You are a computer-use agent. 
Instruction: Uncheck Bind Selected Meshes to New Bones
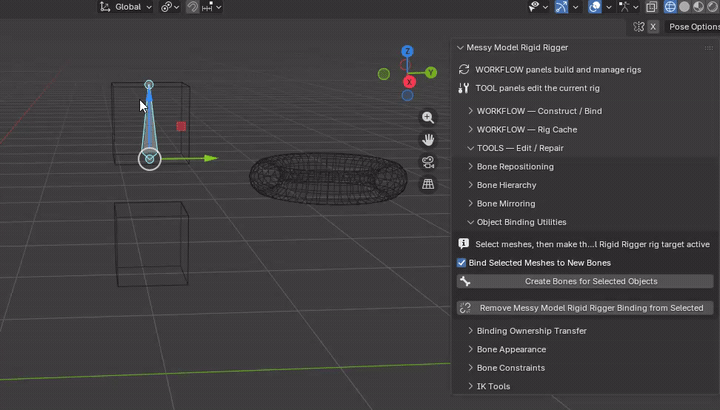click(461, 263)
